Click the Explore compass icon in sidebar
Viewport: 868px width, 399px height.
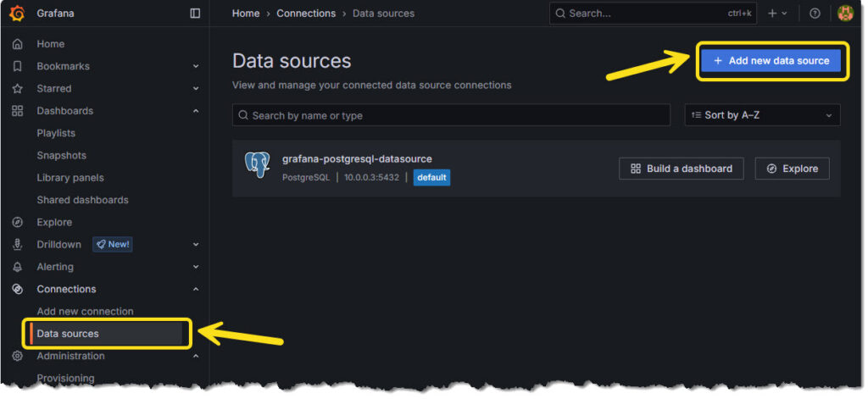(x=18, y=222)
